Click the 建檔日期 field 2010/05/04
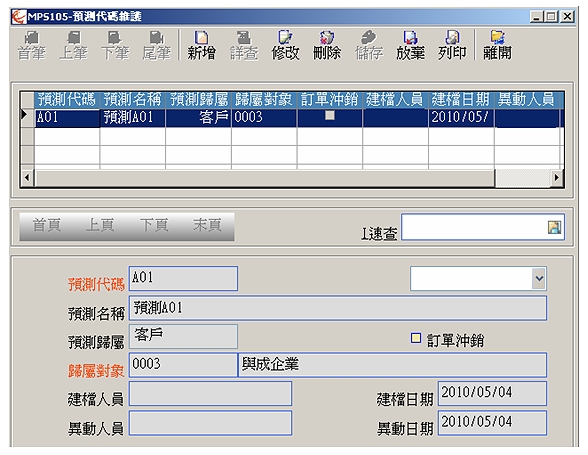The width and height of the screenshot is (588, 455). (492, 393)
